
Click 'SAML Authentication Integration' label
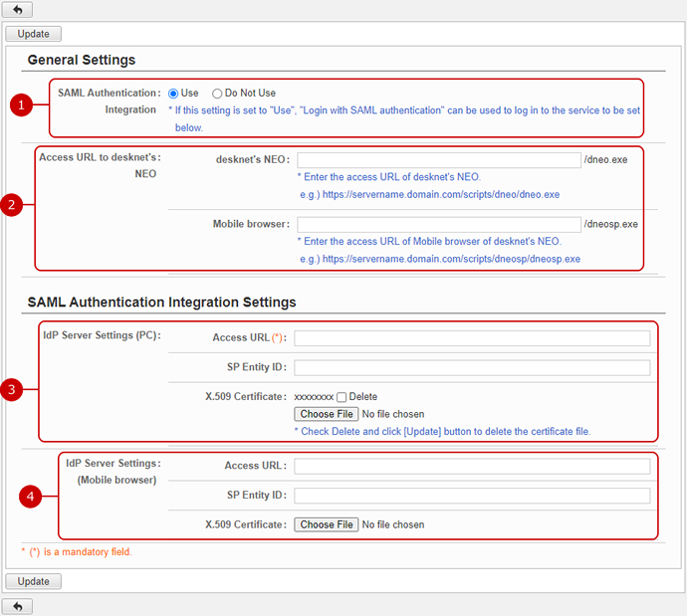110,102
